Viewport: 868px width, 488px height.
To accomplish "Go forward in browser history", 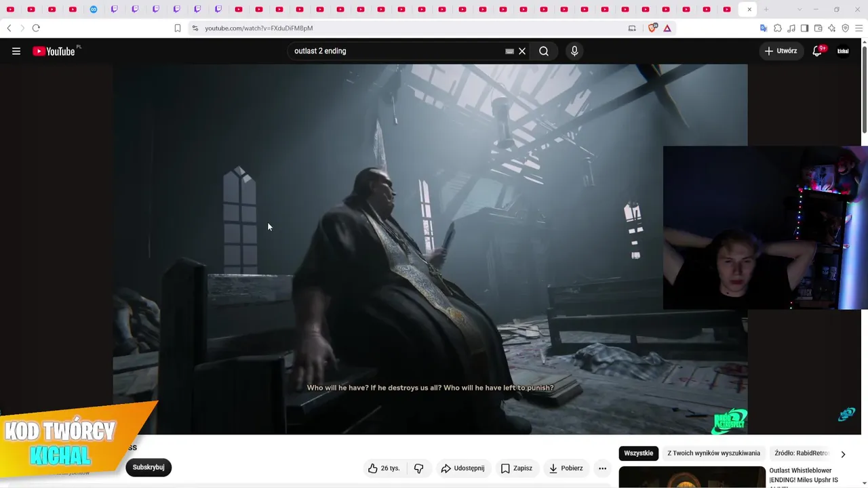I will 22,28.
